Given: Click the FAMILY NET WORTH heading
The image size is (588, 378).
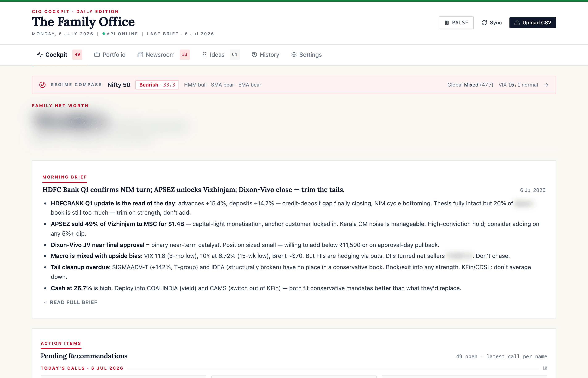Looking at the screenshot, I should coord(60,106).
